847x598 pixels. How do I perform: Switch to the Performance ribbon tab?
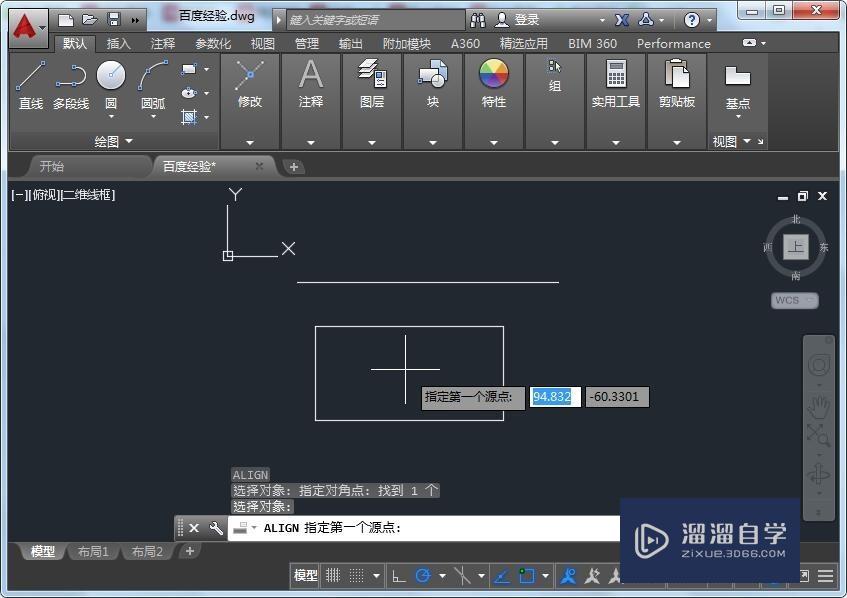(x=674, y=44)
